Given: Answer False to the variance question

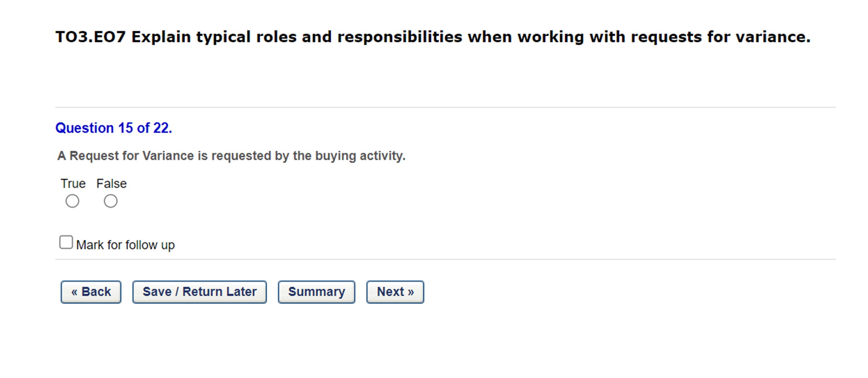Looking at the screenshot, I should point(111,201).
